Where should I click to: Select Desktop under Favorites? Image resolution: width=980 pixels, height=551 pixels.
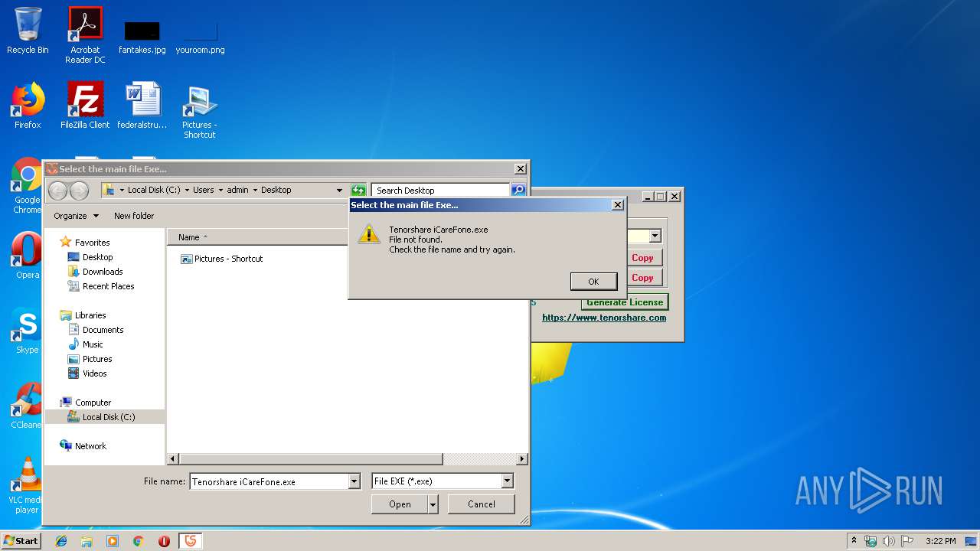[97, 257]
